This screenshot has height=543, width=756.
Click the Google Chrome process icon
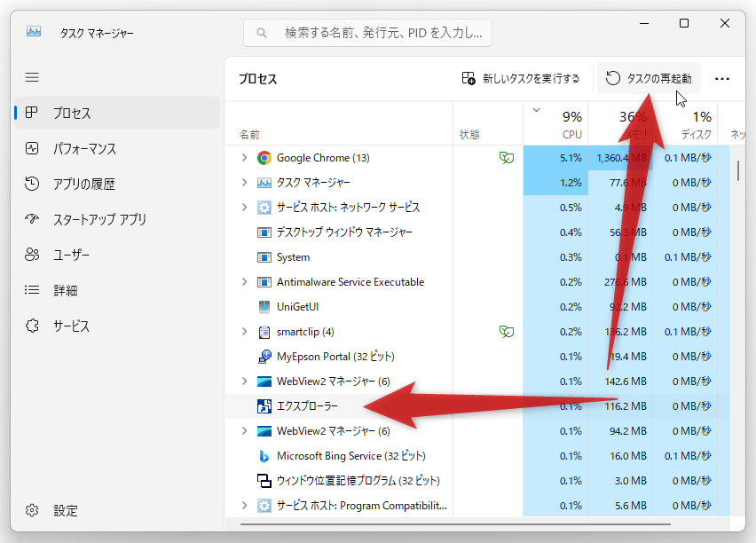[264, 158]
